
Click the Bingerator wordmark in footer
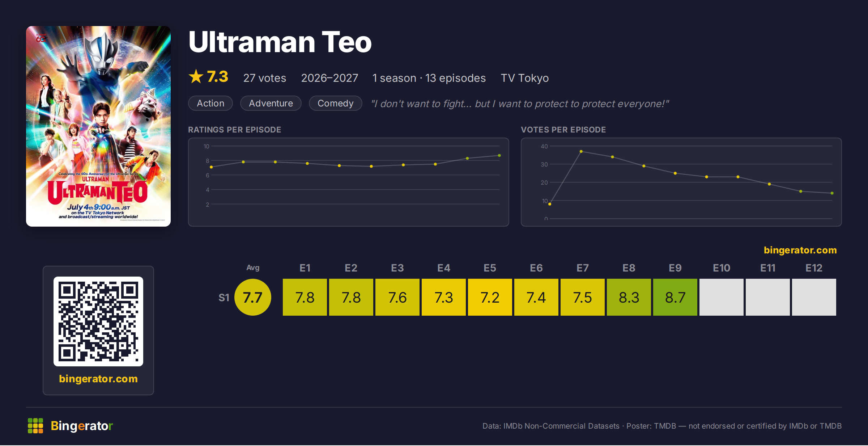82,426
